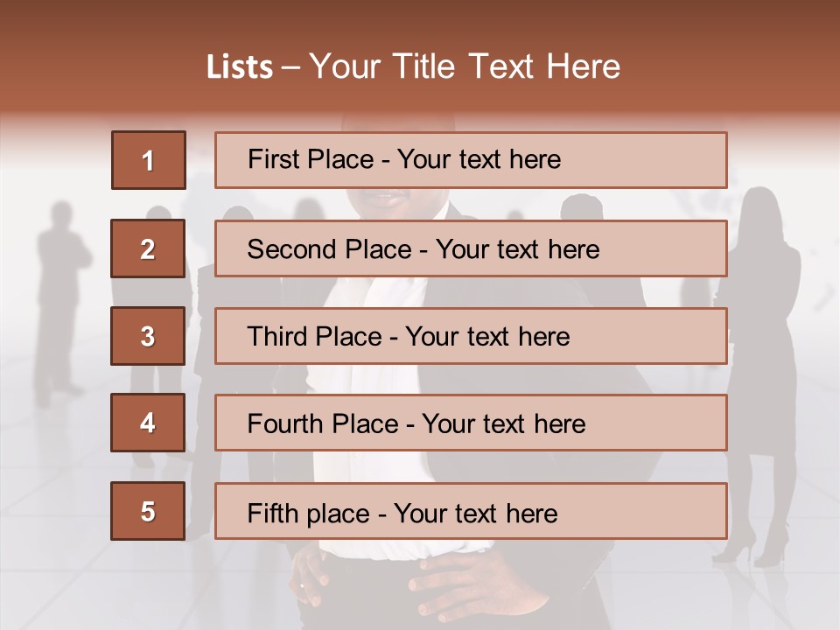Image resolution: width=840 pixels, height=630 pixels.
Task: Click the number 1 box
Action: tap(148, 160)
